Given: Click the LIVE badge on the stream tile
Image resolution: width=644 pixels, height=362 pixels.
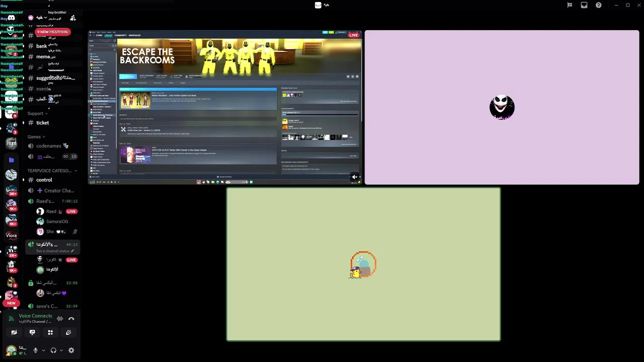Looking at the screenshot, I should (x=354, y=35).
